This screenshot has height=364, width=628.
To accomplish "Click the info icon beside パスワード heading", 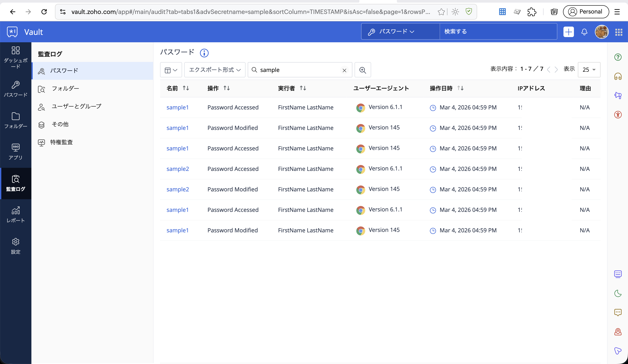I will pyautogui.click(x=204, y=53).
